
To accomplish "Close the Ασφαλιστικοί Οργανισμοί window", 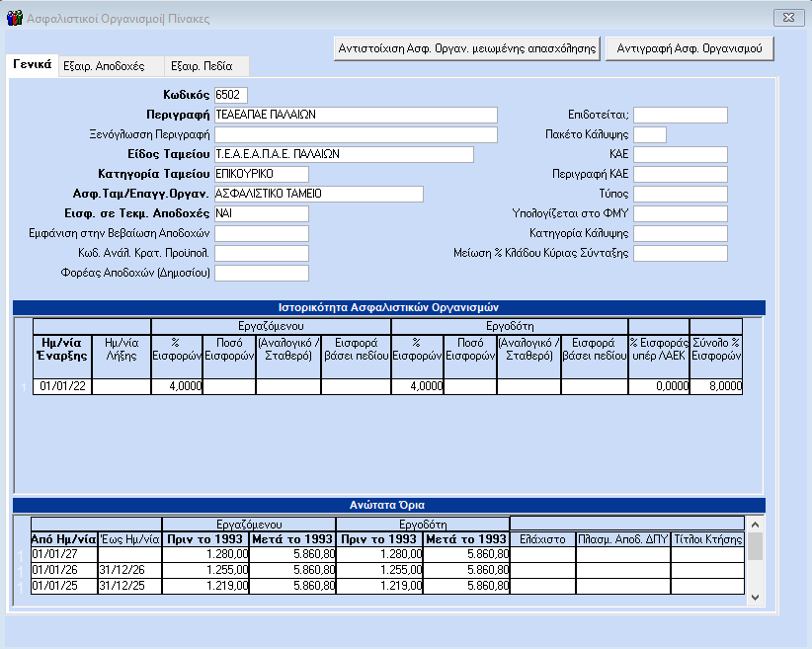I will point(788,18).
